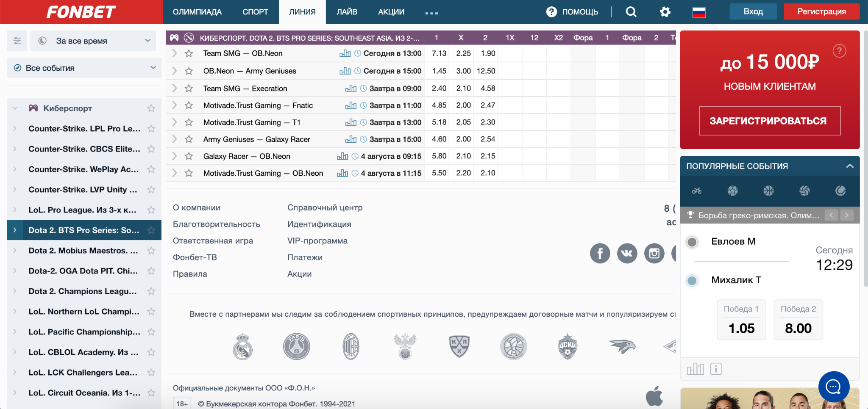Image resolution: width=868 pixels, height=409 pixels.
Task: Click the Регистрация button
Action: [821, 11]
